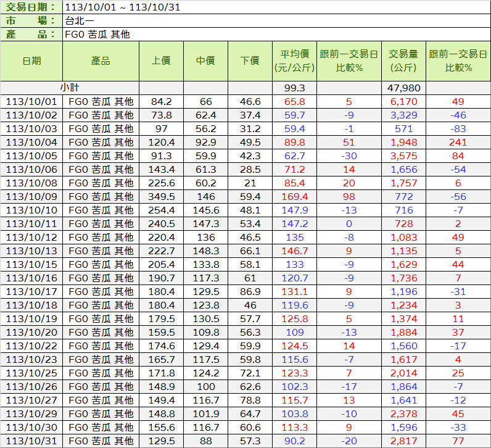This screenshot has width=491, height=448.
Task: Select subtotal volume 47,980 cell
Action: click(x=403, y=88)
